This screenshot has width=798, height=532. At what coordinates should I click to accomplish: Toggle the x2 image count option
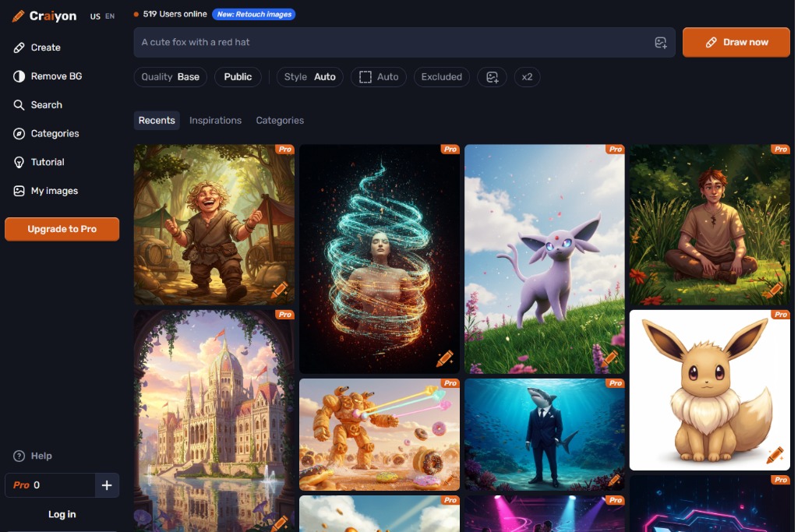(x=527, y=77)
